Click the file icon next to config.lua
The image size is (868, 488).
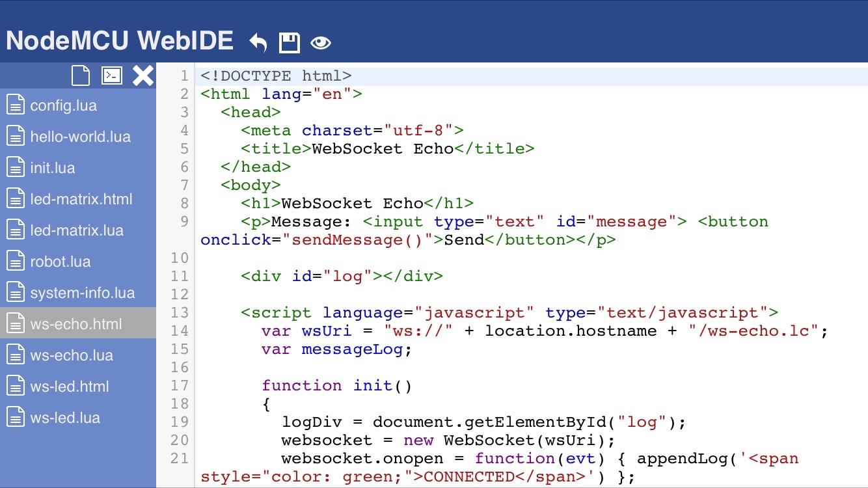(x=16, y=105)
